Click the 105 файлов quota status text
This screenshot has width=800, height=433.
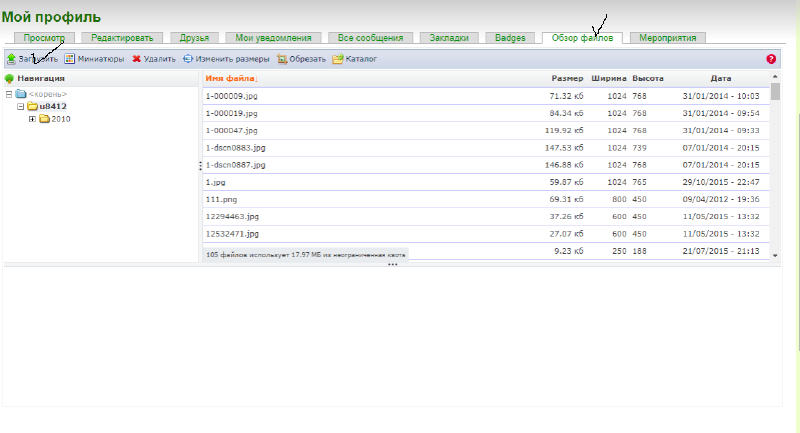pyautogui.click(x=306, y=254)
